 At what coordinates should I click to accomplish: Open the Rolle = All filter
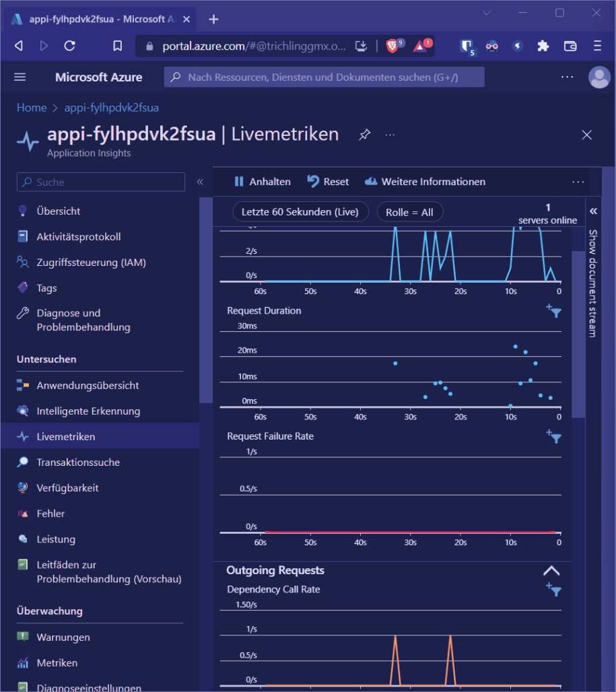(x=409, y=212)
